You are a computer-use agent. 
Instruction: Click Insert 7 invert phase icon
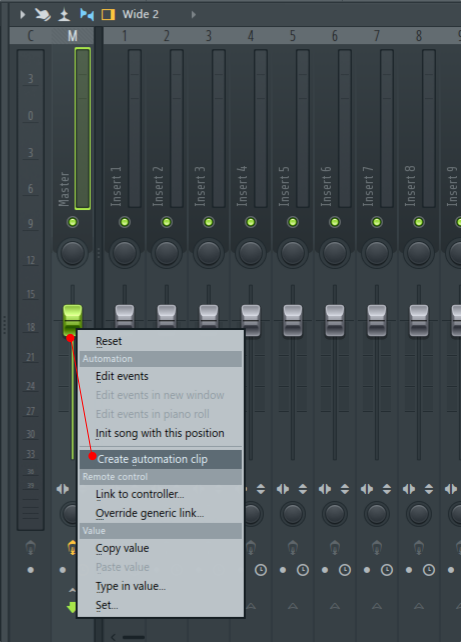point(387,489)
